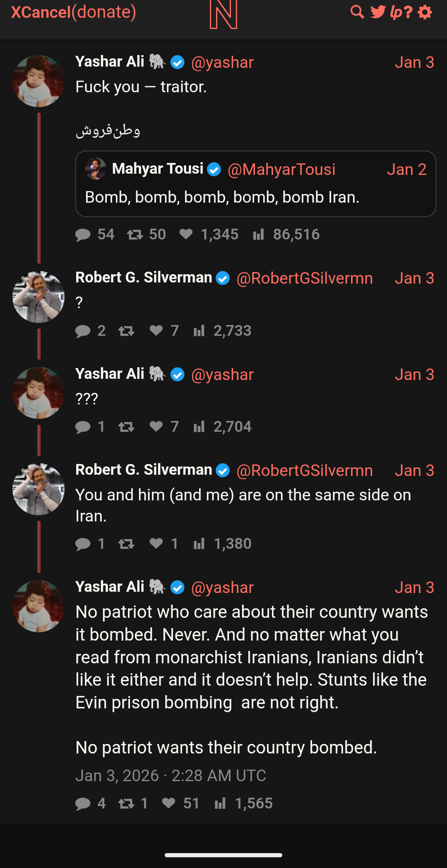Open @MahyarTousi profile handle link
The image size is (447, 868).
pos(281,170)
